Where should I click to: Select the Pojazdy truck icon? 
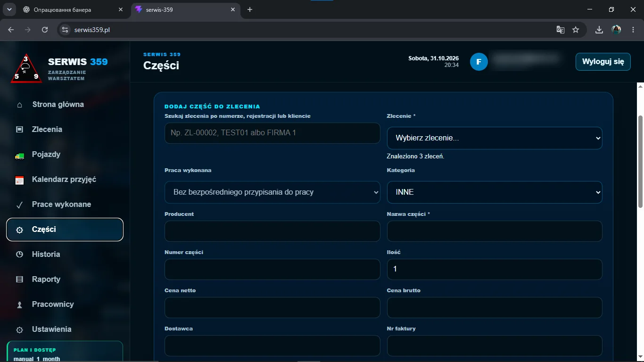coord(19,155)
